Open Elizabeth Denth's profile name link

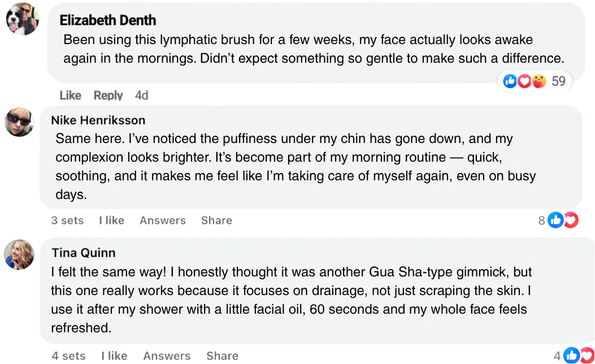[x=107, y=21]
